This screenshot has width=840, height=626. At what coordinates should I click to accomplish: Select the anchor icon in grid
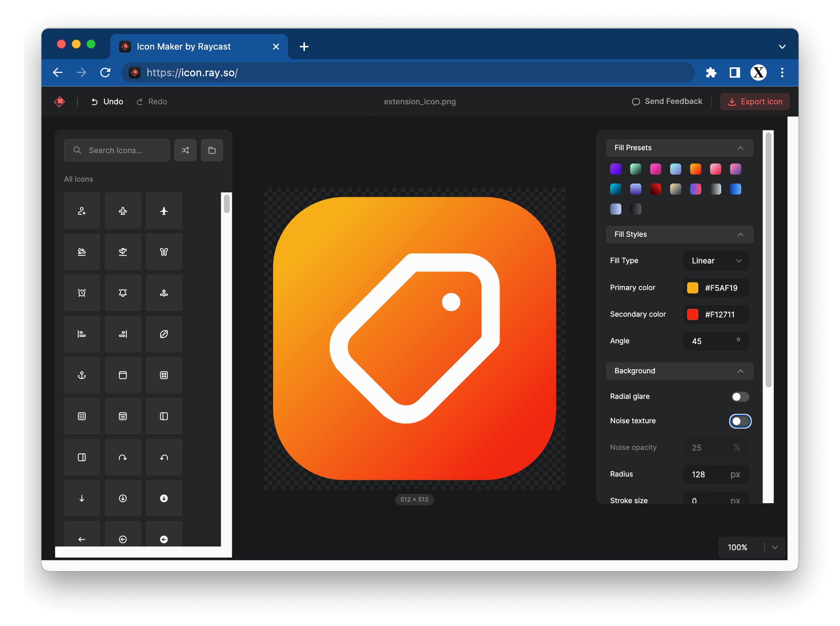coord(82,375)
